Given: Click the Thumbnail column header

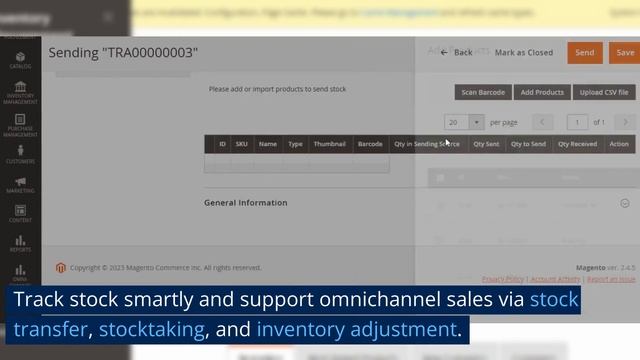Looking at the screenshot, I should [x=329, y=144].
